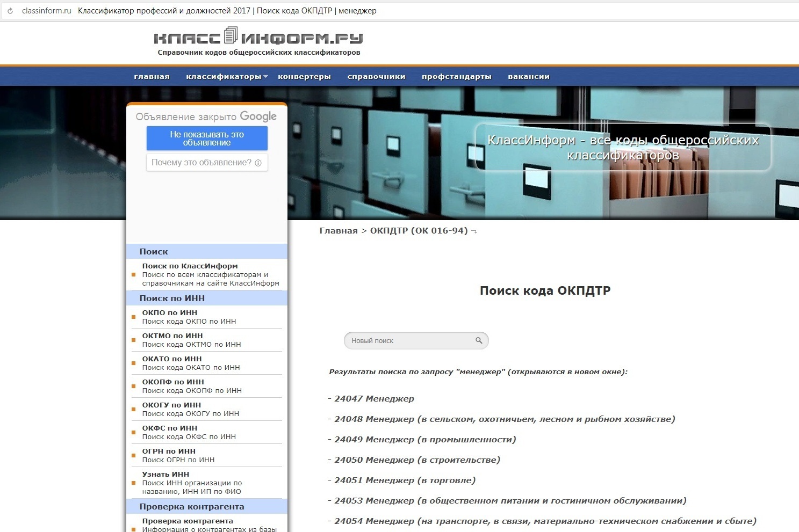Open result '24048 Менеджер (в сельском...)'

(505, 419)
